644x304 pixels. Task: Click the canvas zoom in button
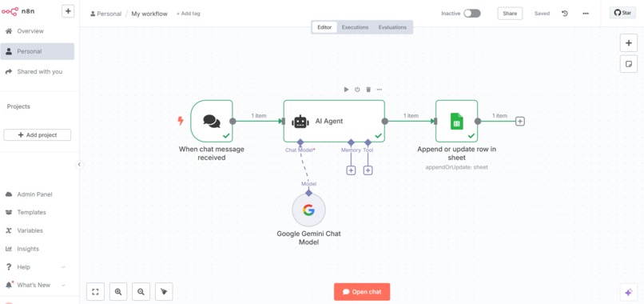pos(118,292)
